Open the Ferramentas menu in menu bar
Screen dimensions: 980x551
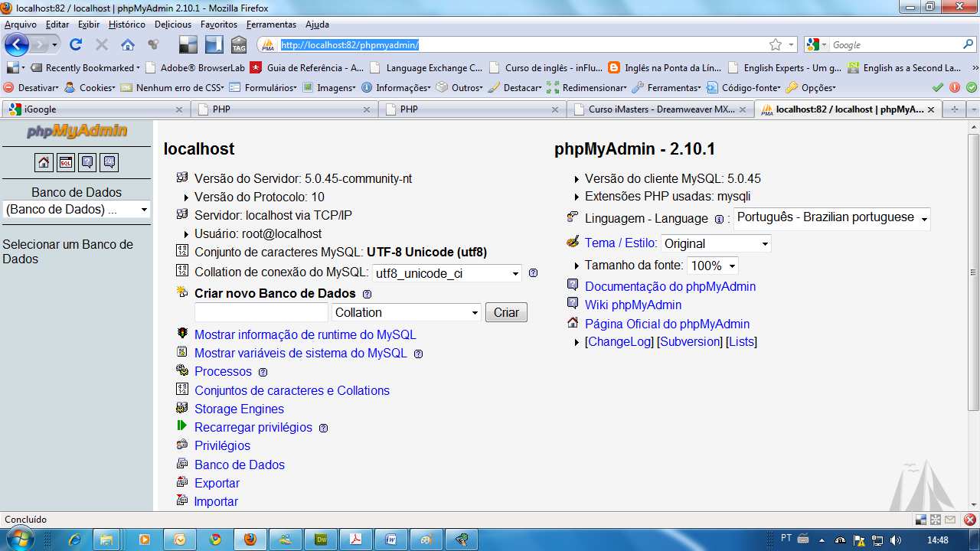(x=271, y=24)
